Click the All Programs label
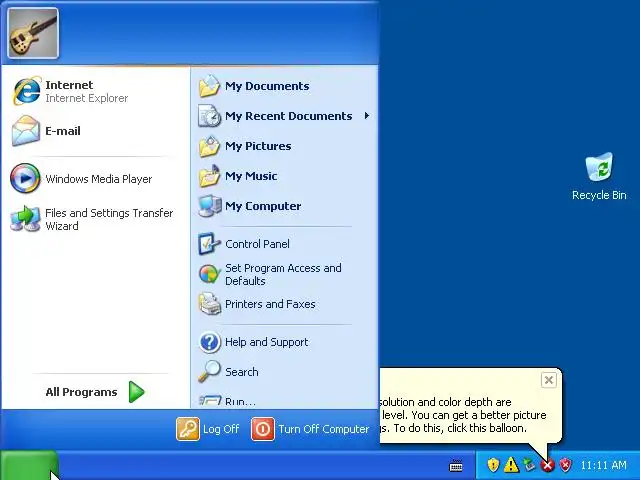Image resolution: width=640 pixels, height=480 pixels. tap(81, 392)
